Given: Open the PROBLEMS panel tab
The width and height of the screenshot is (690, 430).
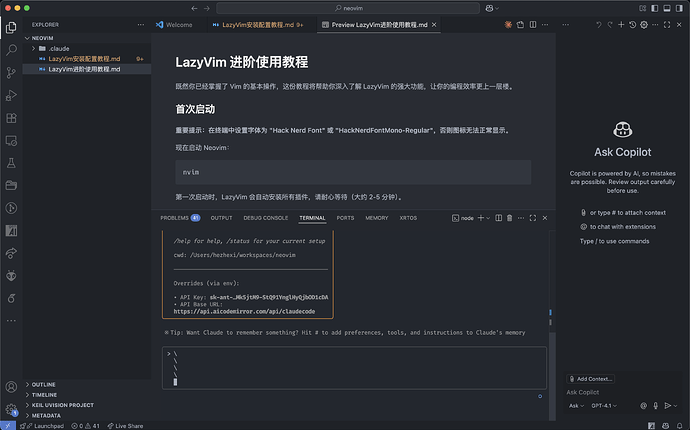Looking at the screenshot, I should coord(180,218).
